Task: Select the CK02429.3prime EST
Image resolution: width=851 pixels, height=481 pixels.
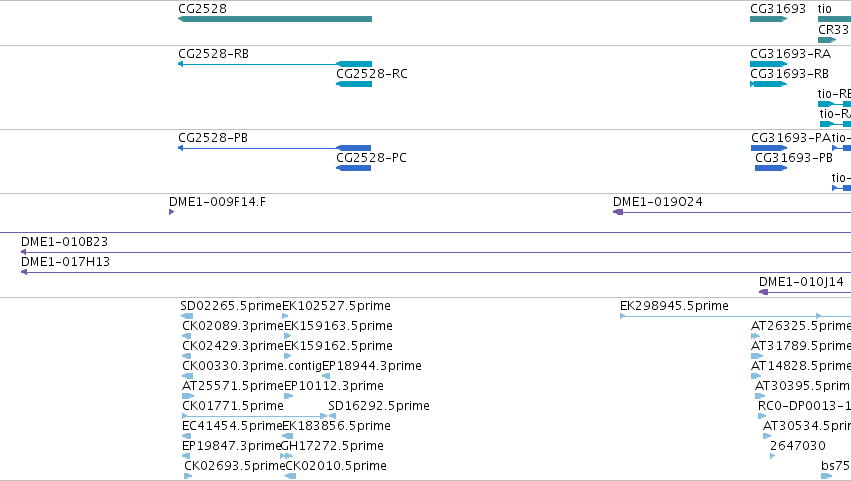Action: tap(187, 356)
